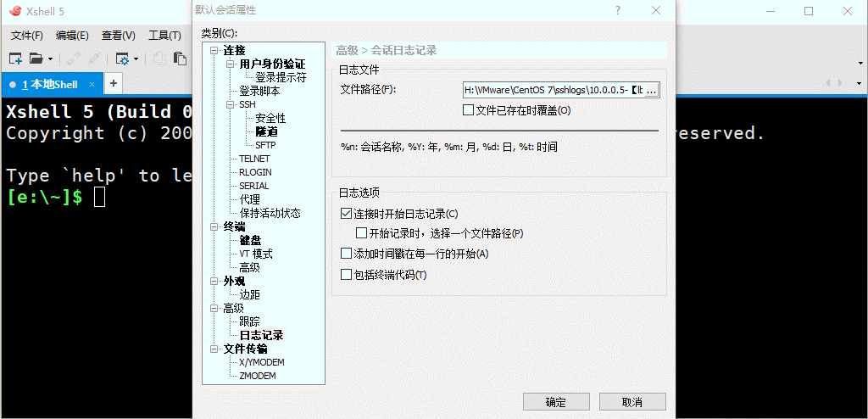Enable 包括终端代码 checkbox
The image size is (868, 419).
pos(346,274)
